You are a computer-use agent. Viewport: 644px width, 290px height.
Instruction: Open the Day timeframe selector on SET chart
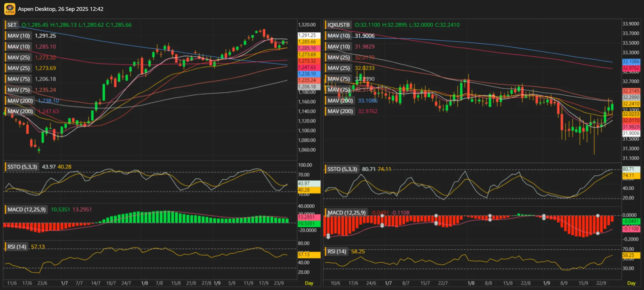pos(309,283)
